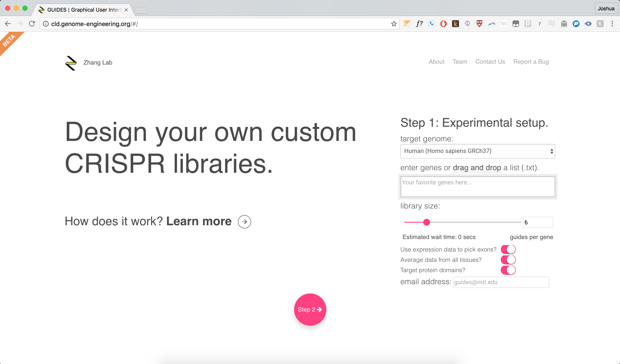Image resolution: width=620 pixels, height=364 pixels.
Task: Open the Chrome three-dot menu
Action: click(612, 24)
